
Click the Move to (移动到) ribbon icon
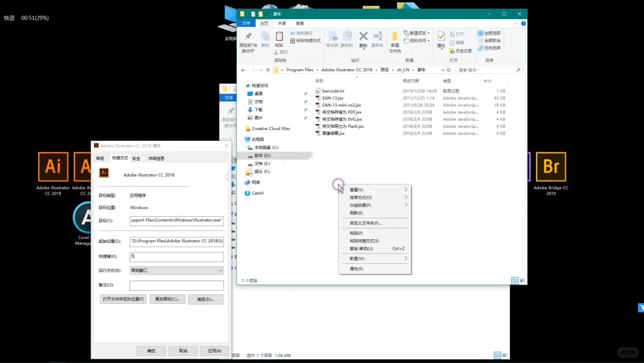332,39
